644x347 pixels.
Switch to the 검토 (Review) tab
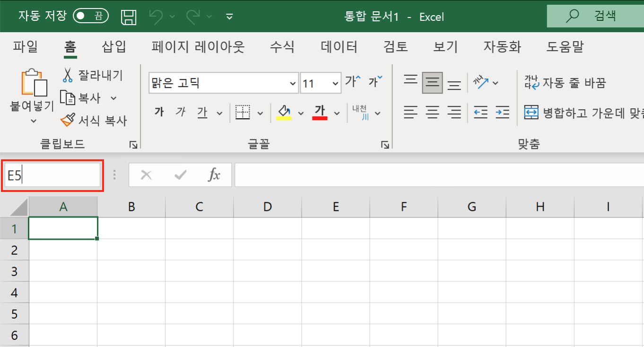click(x=395, y=47)
